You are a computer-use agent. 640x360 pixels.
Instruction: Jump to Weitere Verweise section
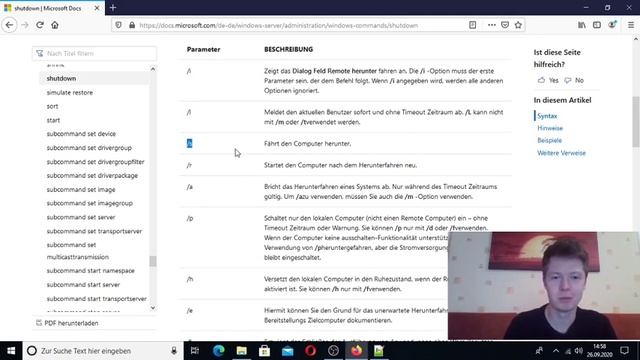pyautogui.click(x=561, y=153)
